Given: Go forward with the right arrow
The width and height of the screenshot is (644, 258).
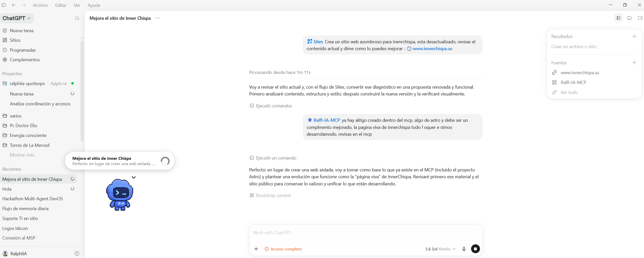Looking at the screenshot, I should coord(24,5).
